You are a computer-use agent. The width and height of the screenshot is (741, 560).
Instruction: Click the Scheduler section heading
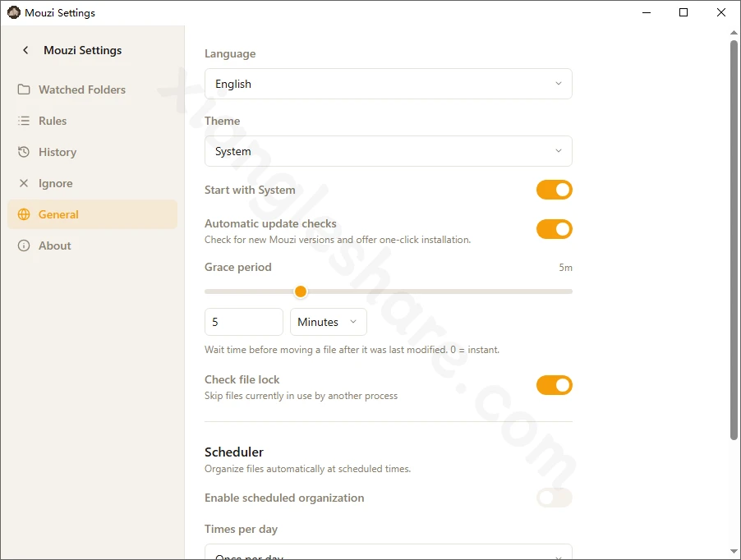point(234,452)
